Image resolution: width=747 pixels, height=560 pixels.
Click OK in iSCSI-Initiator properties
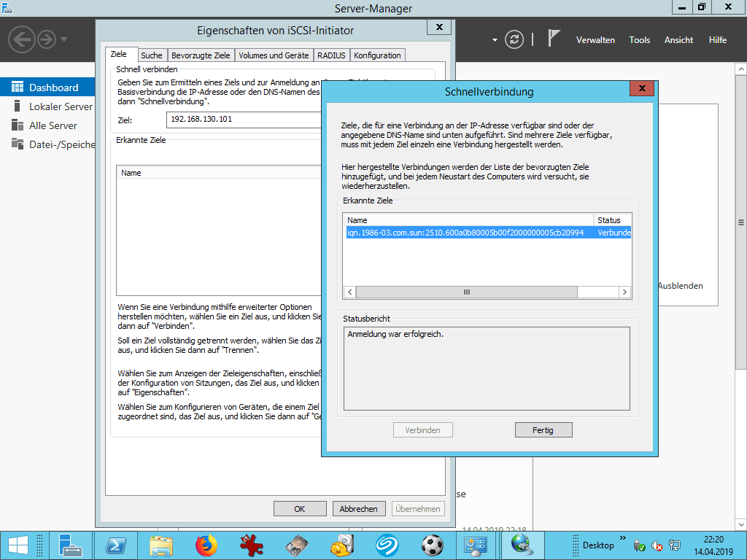click(x=300, y=508)
